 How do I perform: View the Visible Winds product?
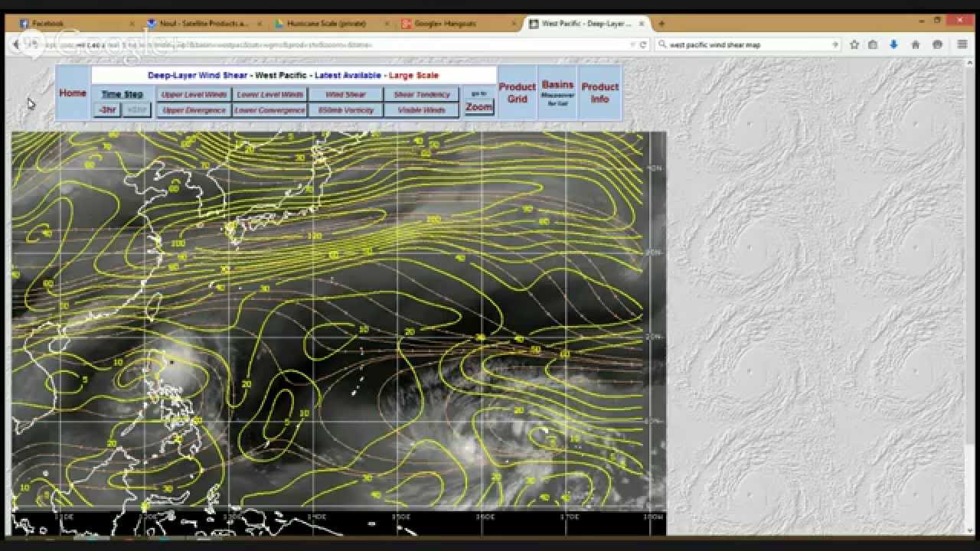click(422, 110)
